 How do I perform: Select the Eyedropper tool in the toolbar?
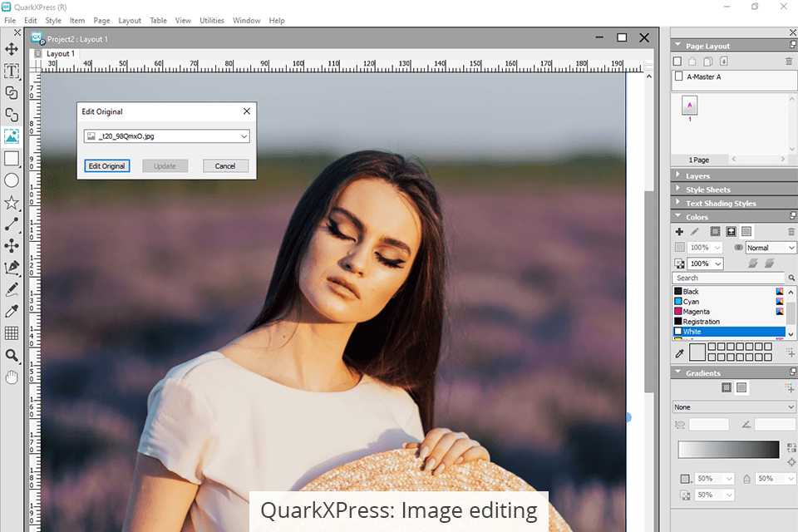click(x=11, y=311)
